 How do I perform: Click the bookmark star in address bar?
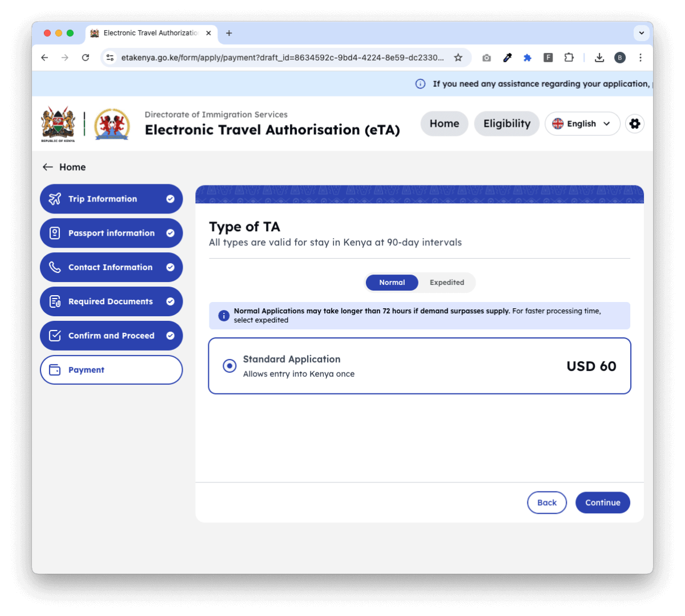[458, 58]
